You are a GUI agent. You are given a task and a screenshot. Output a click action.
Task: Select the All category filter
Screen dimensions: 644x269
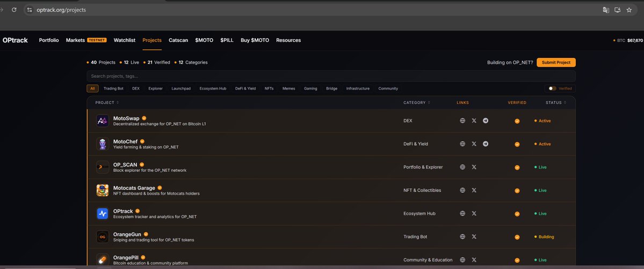pyautogui.click(x=92, y=88)
